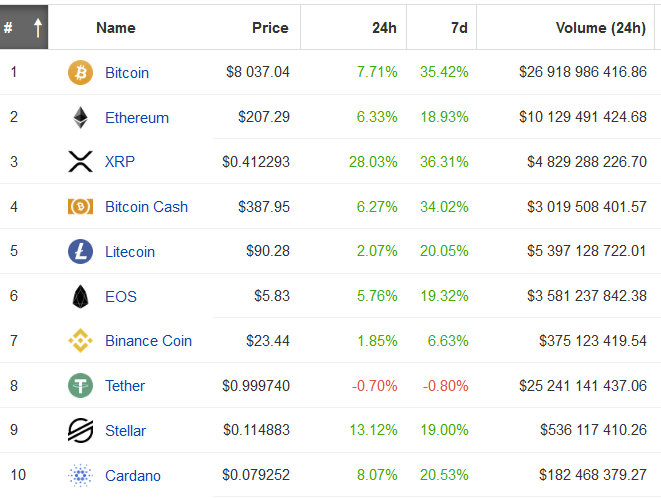This screenshot has height=498, width=661.
Task: Open the Bitcoin Cash link
Action: [146, 207]
